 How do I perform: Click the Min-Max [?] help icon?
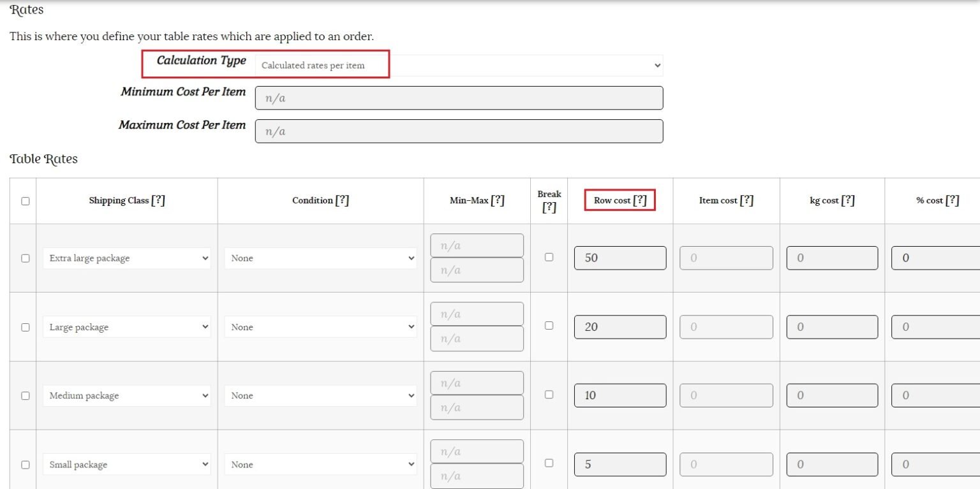coord(498,200)
